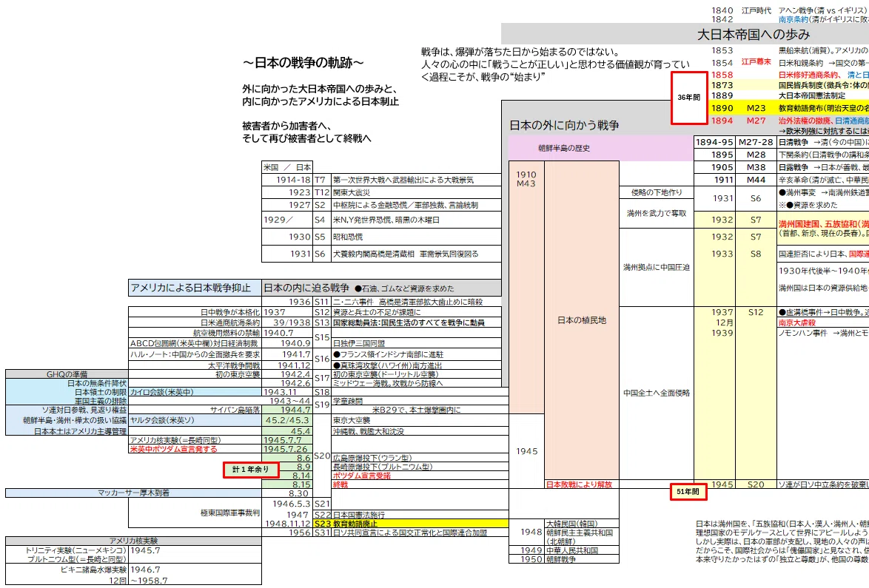The height and width of the screenshot is (588, 869).
Task: Click the 1894-95 year cell
Action: coord(714,142)
